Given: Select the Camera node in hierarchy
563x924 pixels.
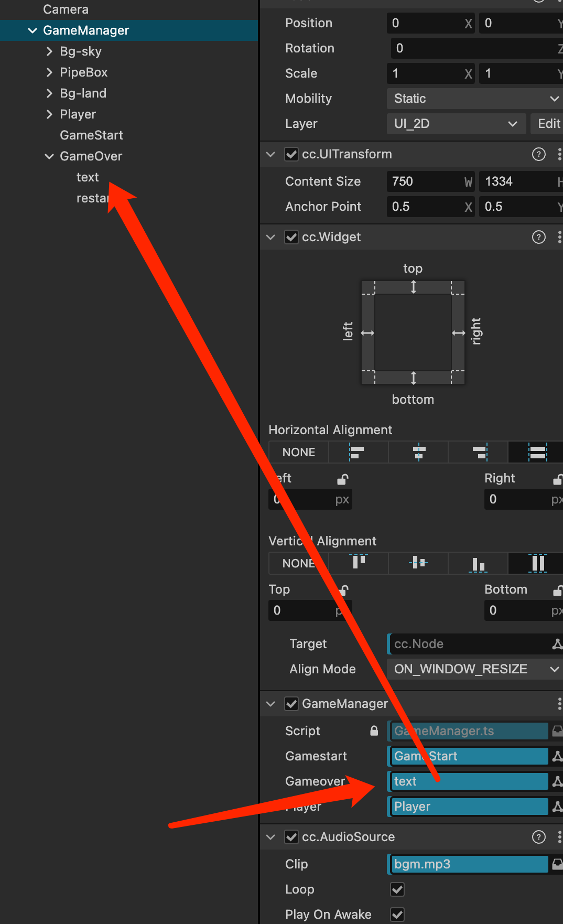Looking at the screenshot, I should click(x=66, y=9).
